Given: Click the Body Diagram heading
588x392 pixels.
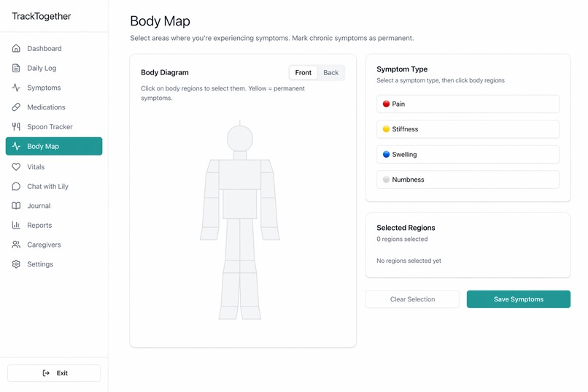Looking at the screenshot, I should [165, 72].
